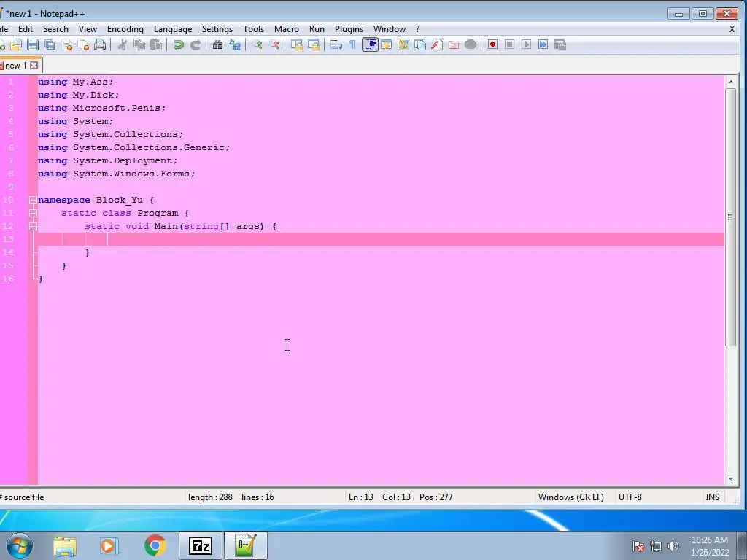Save the current file via the floppy icon

coord(32,44)
